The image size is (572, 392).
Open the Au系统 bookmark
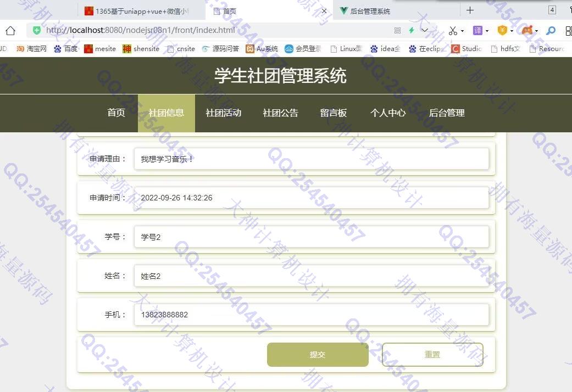[262, 49]
